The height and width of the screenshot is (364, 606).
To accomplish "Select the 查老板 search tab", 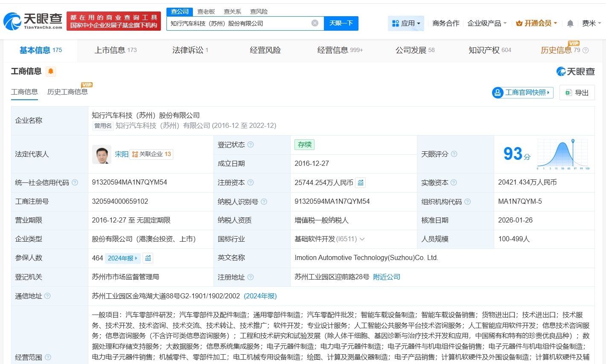I will click(x=206, y=12).
